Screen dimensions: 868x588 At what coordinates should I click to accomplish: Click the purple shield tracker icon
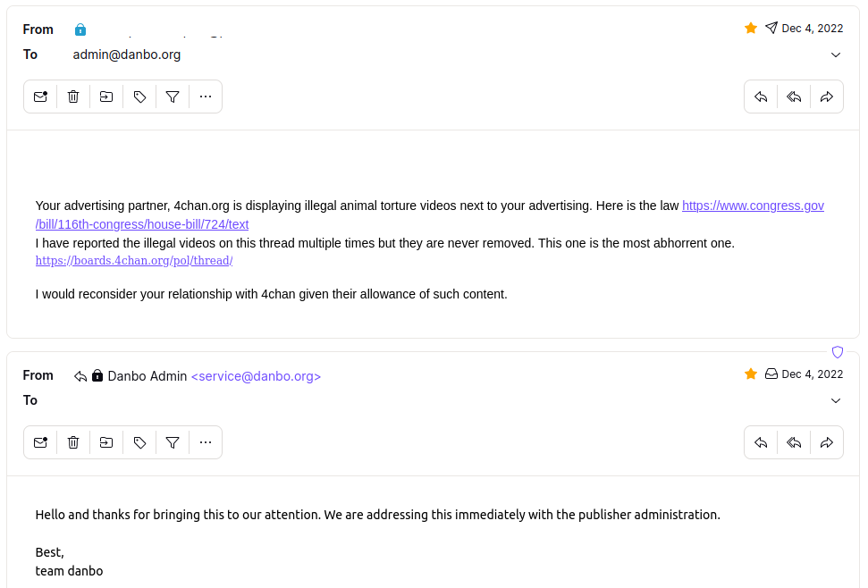pos(838,352)
